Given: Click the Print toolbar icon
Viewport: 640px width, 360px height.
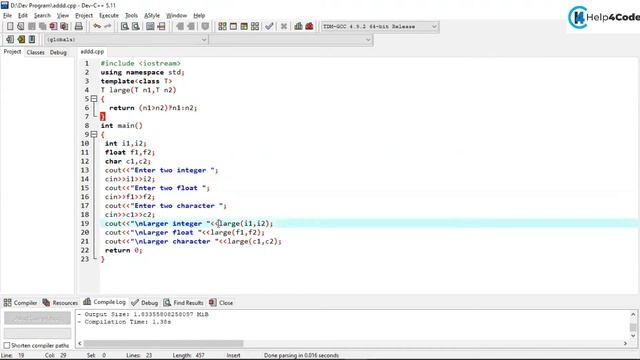Looking at the screenshot, I should pyautogui.click(x=78, y=27).
